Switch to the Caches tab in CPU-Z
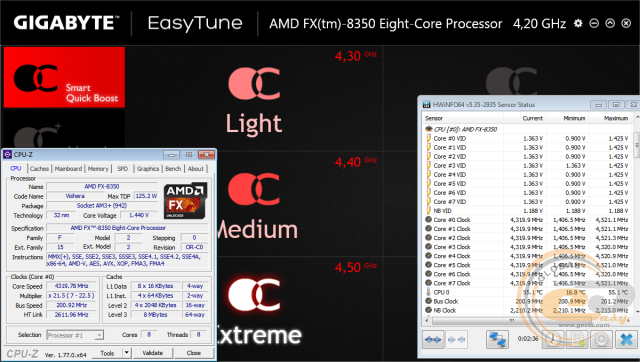 pos(39,169)
